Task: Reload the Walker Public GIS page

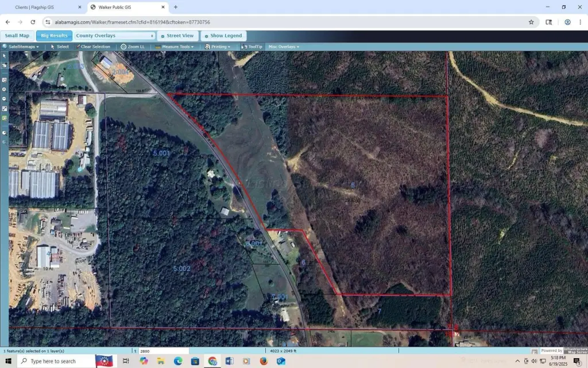Action: pos(33,22)
